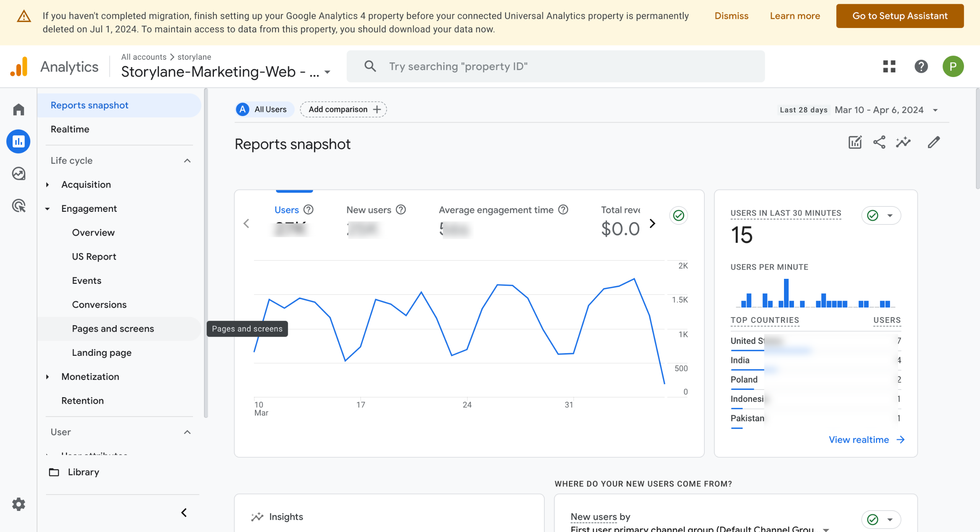Open the Landing page report

(101, 353)
